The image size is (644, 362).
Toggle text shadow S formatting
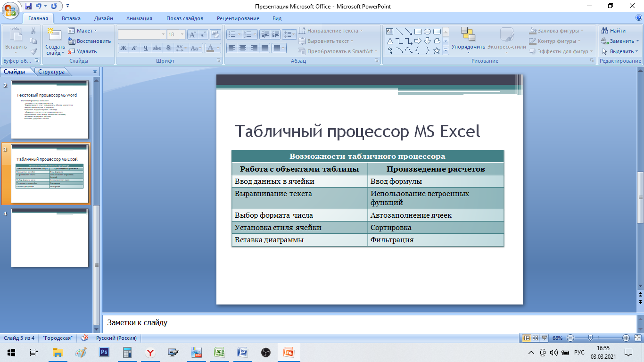[x=168, y=48]
